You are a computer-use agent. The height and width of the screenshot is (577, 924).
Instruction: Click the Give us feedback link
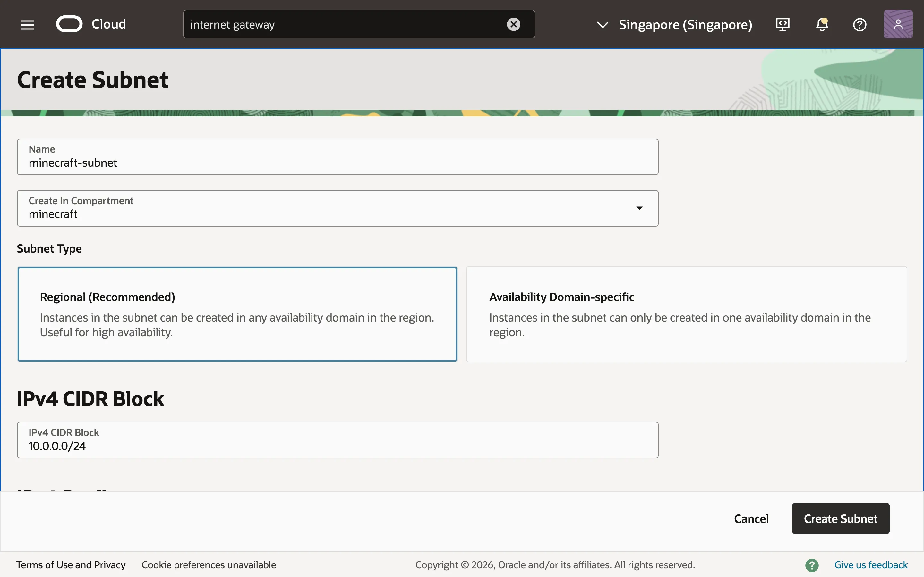(871, 565)
